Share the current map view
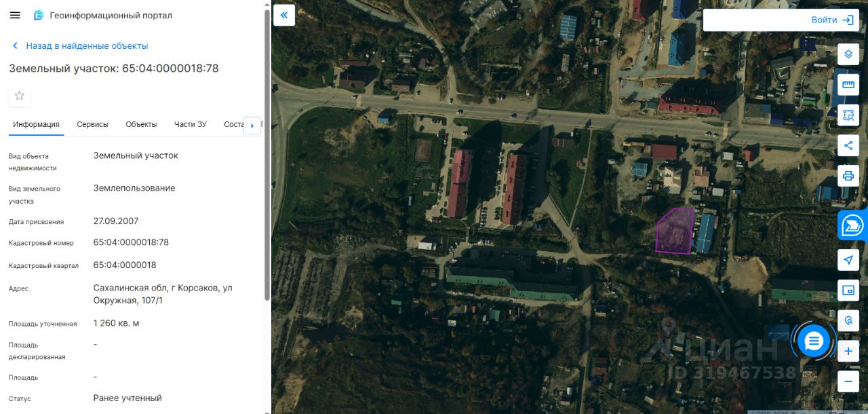This screenshot has height=414, width=868. pos(848,145)
